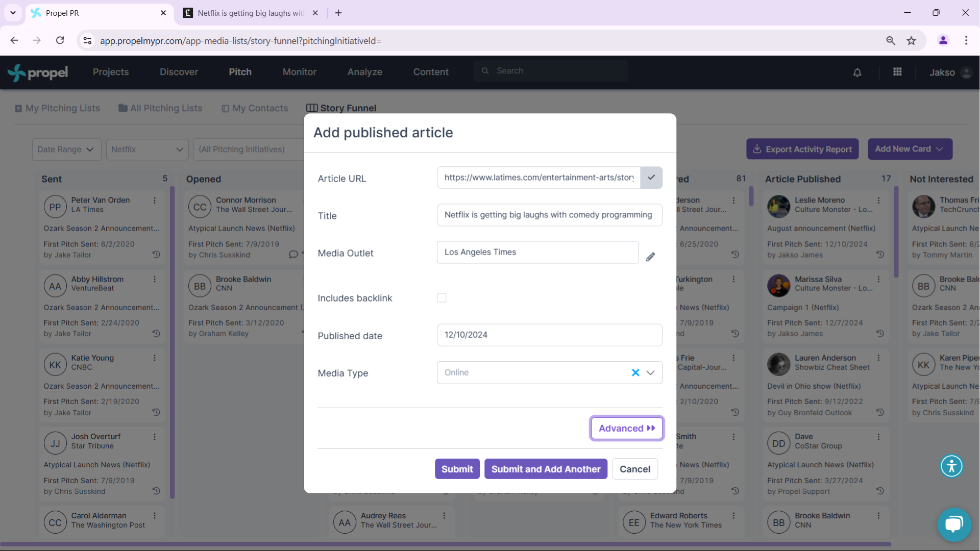Open a new browser tab
Screen dimensions: 980x551
click(x=338, y=13)
